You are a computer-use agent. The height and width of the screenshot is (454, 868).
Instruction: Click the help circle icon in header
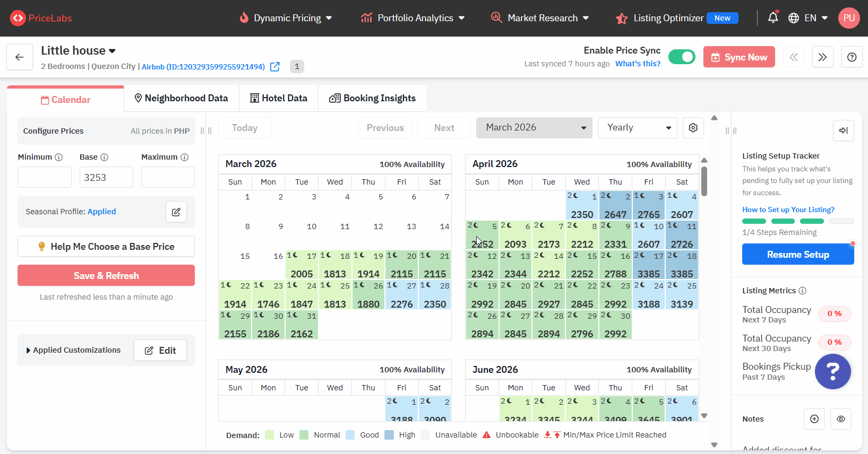point(852,57)
